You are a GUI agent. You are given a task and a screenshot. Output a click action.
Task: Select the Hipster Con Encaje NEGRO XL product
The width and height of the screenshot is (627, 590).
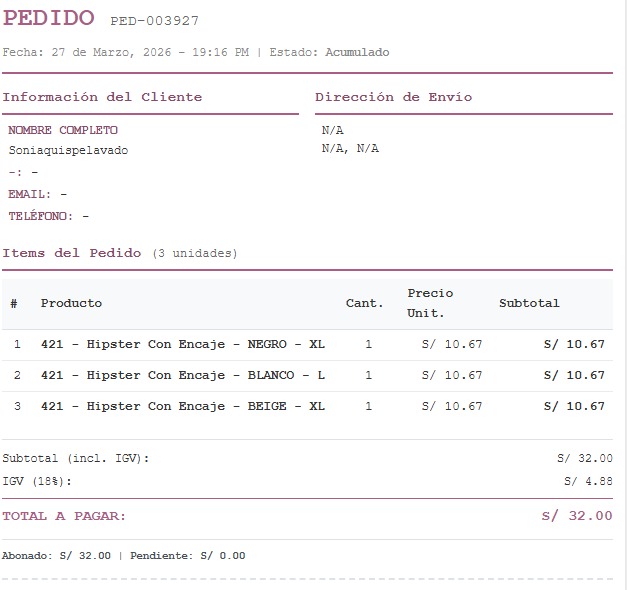182,344
